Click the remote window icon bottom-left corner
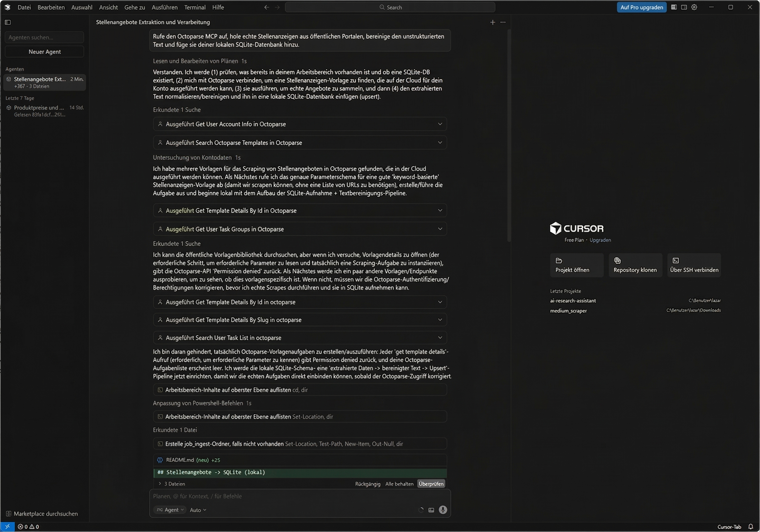760x532 pixels. [7, 527]
